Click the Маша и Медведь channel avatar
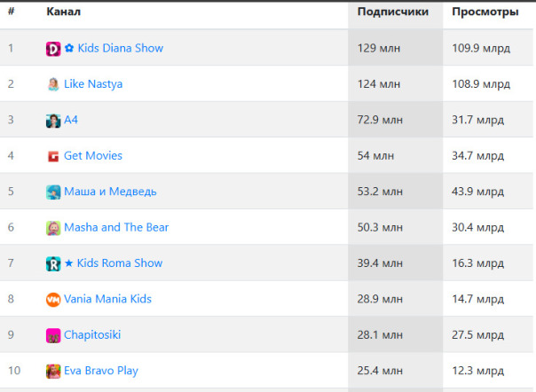Viewport: 536px width, 392px height. click(x=53, y=192)
